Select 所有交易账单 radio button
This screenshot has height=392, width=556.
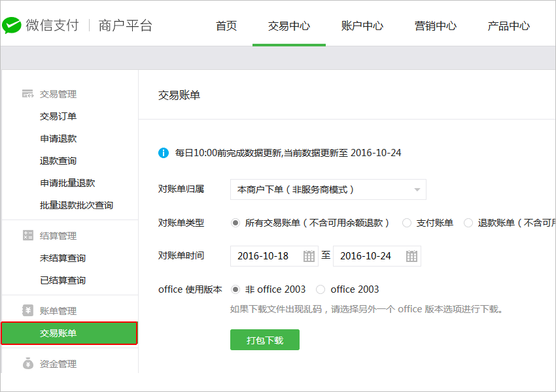click(x=235, y=223)
